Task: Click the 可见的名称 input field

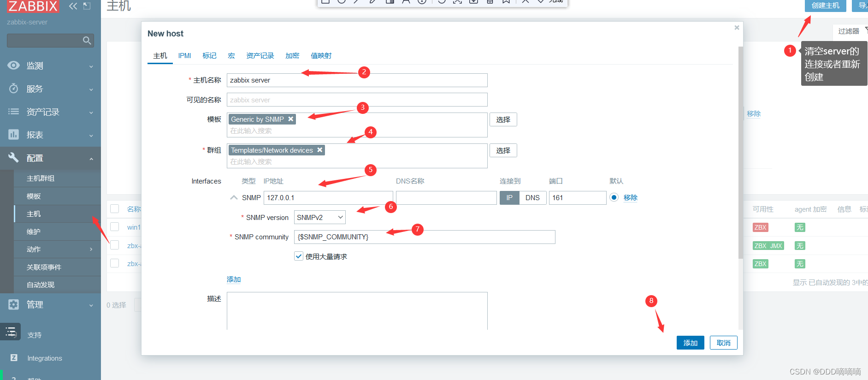Action: 357,100
